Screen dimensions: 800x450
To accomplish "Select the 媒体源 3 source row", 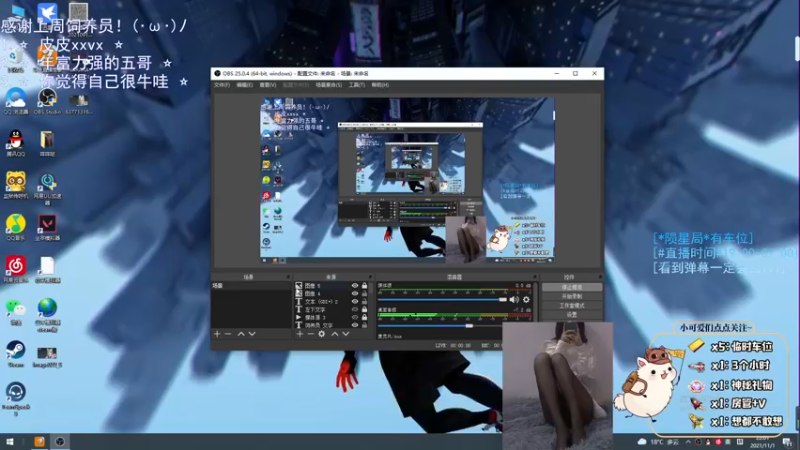I will pyautogui.click(x=332, y=317).
